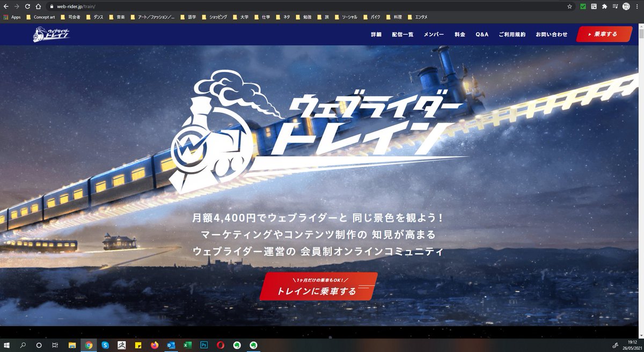Image resolution: width=644 pixels, height=352 pixels.
Task: Open Excel from the taskbar
Action: coord(188,345)
